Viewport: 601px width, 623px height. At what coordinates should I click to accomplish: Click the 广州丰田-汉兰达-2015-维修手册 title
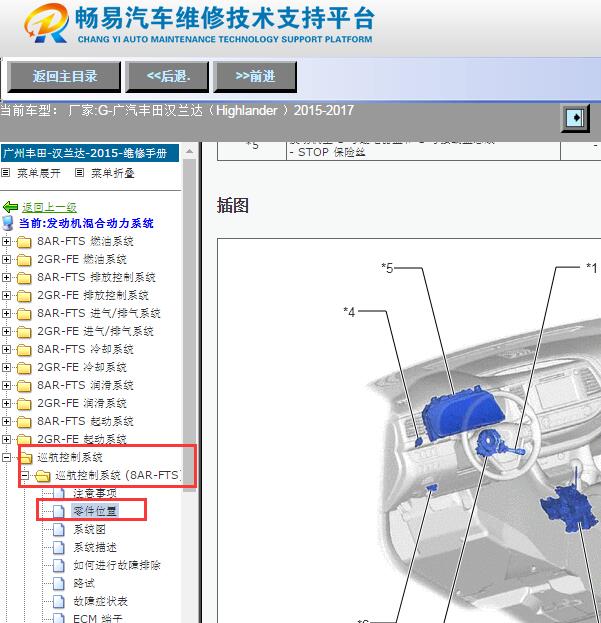[90, 153]
